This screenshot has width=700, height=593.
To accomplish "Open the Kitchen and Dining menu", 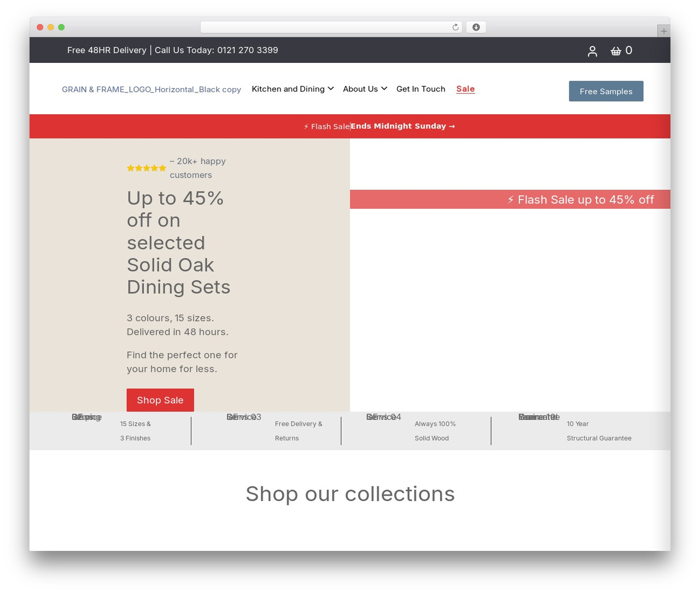I will pos(288,89).
